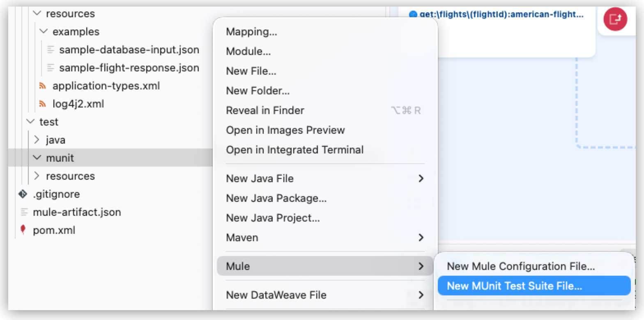Open the pom.xml file
Image resolution: width=644 pixels, height=320 pixels.
(x=54, y=230)
